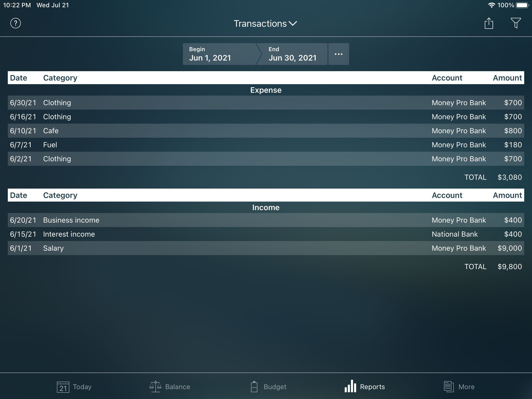Click the help question mark icon
532x399 pixels.
pyautogui.click(x=16, y=23)
